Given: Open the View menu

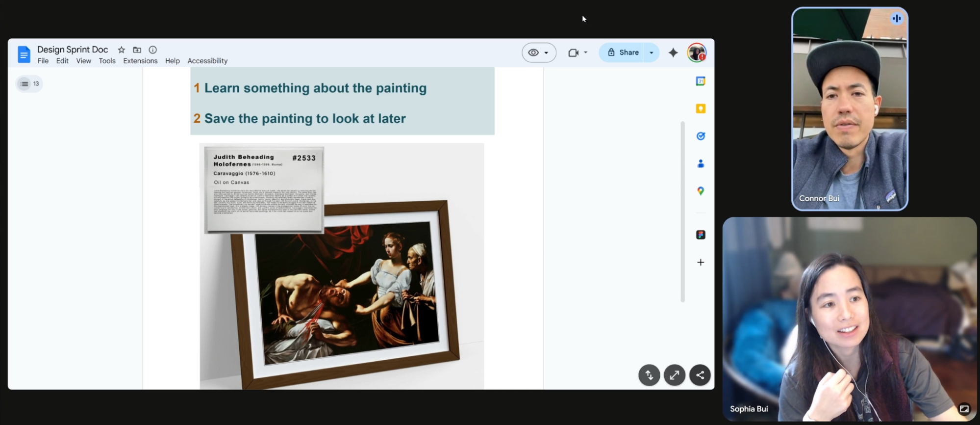Looking at the screenshot, I should tap(84, 61).
